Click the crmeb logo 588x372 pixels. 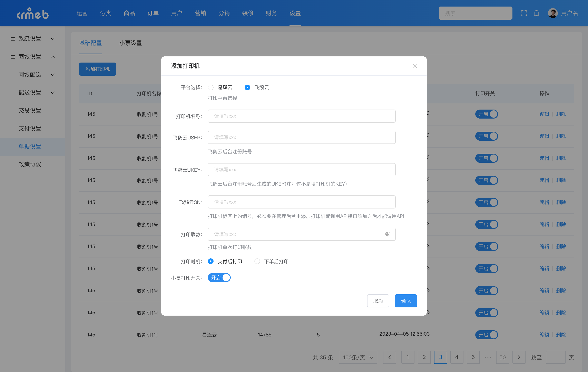[32, 13]
